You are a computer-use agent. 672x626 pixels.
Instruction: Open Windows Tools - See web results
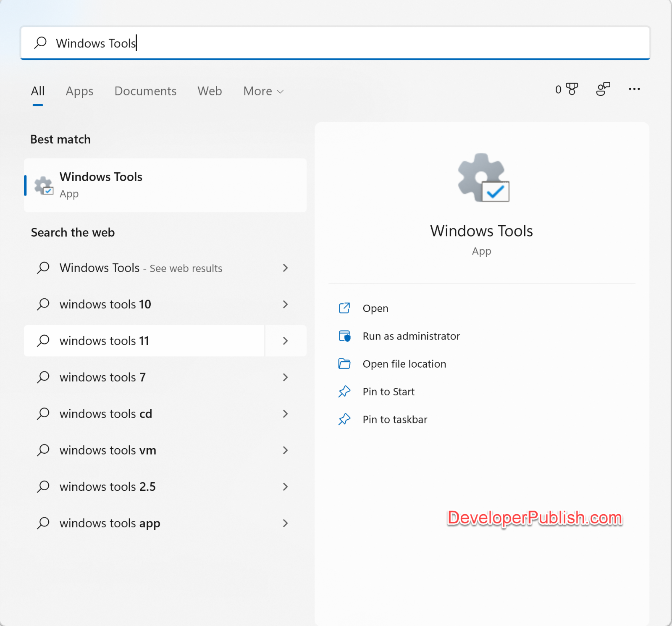click(141, 268)
